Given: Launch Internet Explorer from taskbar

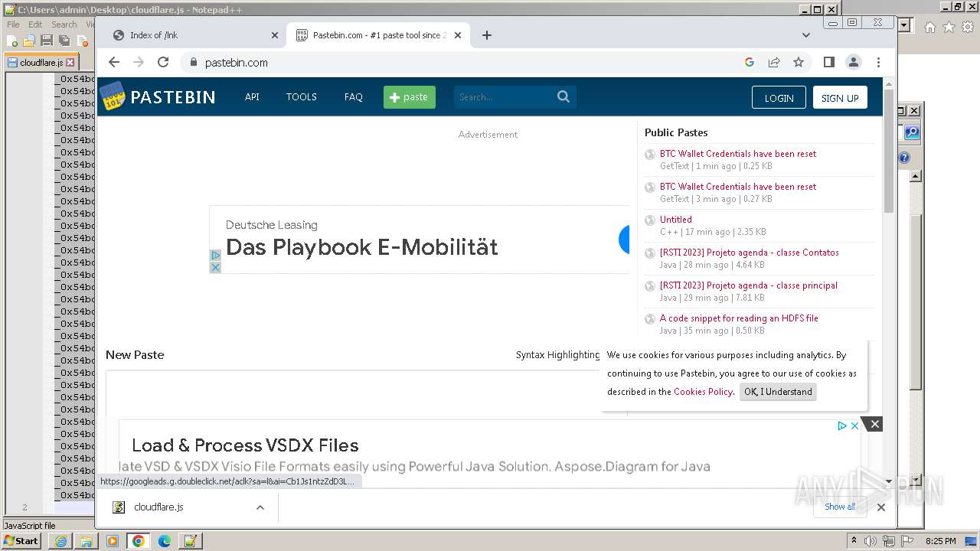Looking at the screenshot, I should [x=60, y=541].
